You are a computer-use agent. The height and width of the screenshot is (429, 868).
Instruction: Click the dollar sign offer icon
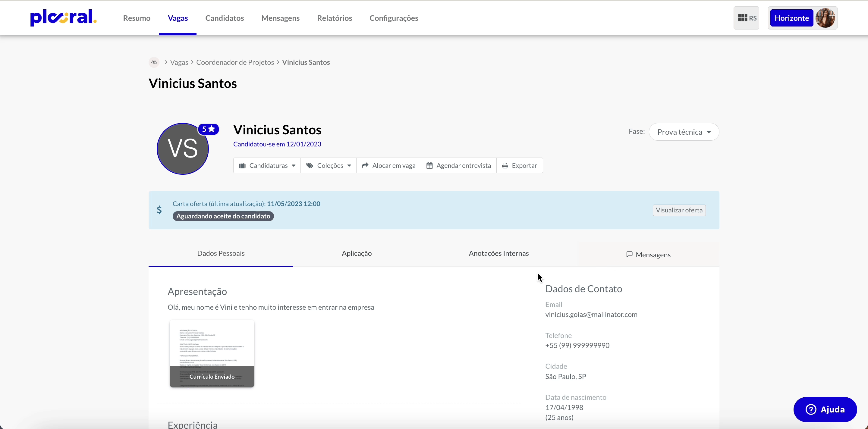tap(159, 210)
